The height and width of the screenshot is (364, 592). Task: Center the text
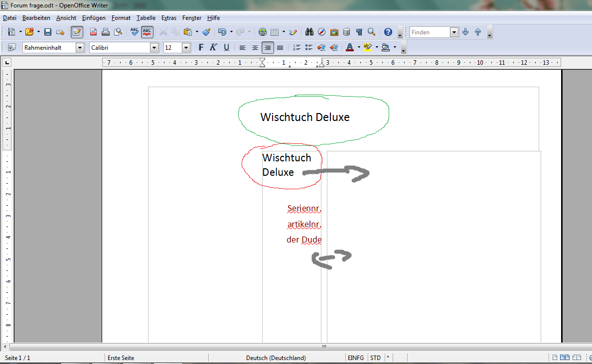pyautogui.click(x=255, y=47)
